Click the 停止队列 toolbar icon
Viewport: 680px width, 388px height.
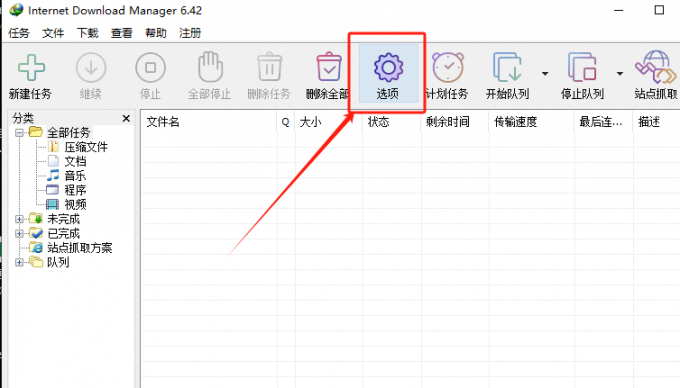point(582,67)
